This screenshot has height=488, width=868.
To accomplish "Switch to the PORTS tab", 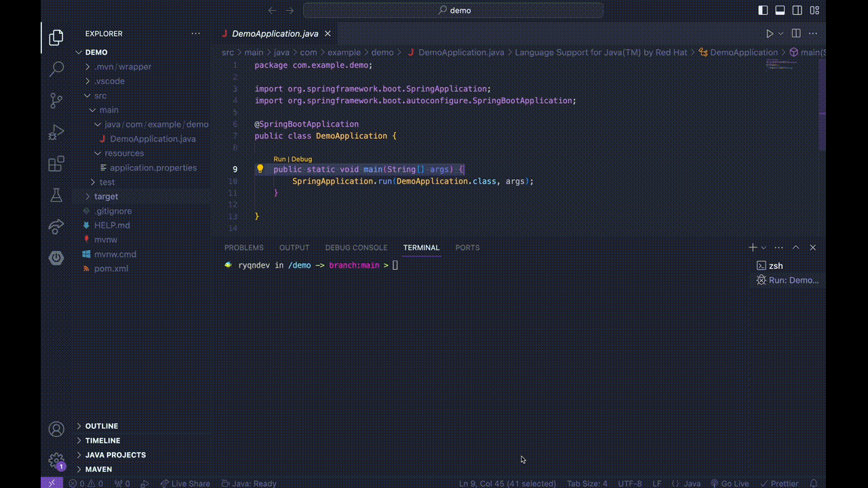I will (x=467, y=247).
